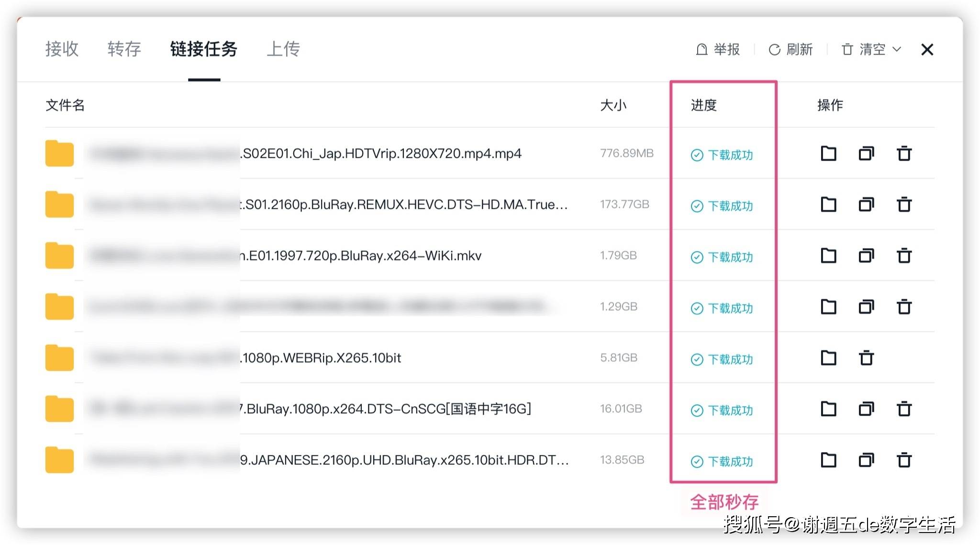Click the folder icon beside the 16.01GB file

point(59,409)
